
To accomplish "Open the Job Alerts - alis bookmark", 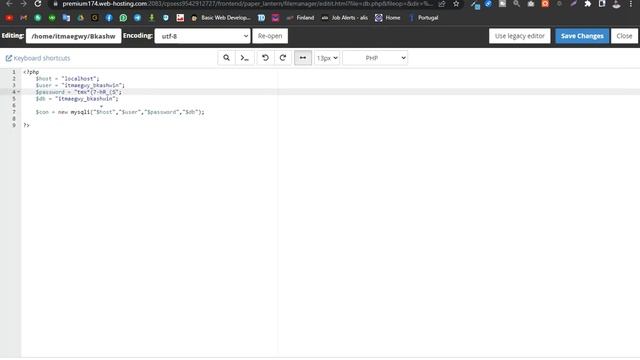I will click(x=345, y=18).
